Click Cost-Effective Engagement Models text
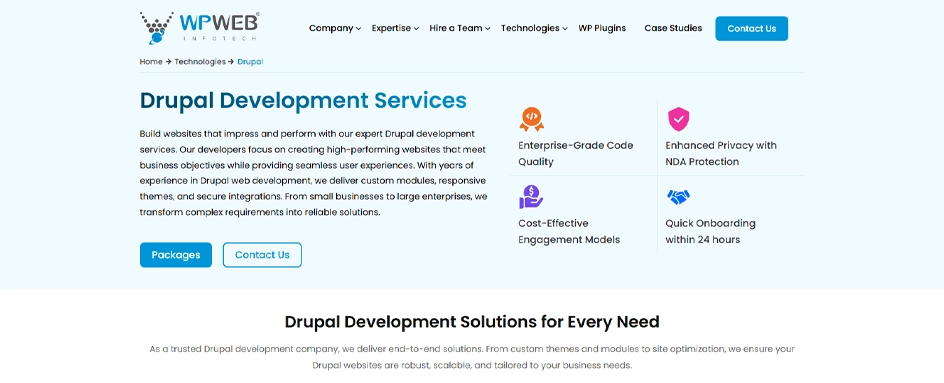 point(569,231)
